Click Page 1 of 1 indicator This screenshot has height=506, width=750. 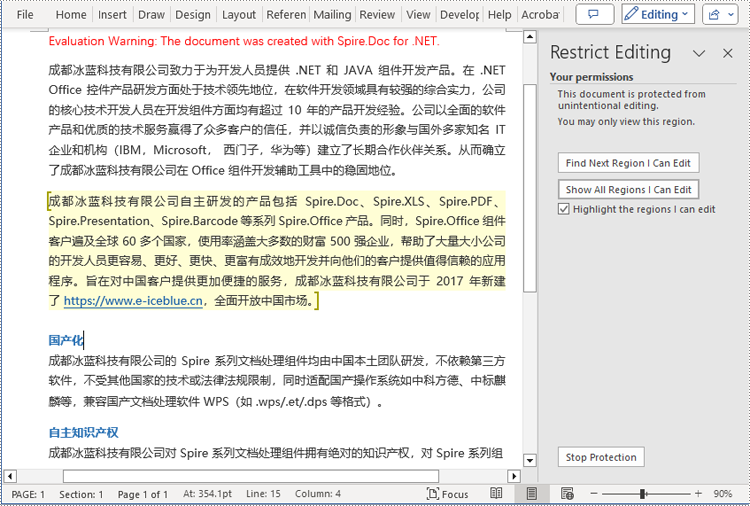click(143, 495)
